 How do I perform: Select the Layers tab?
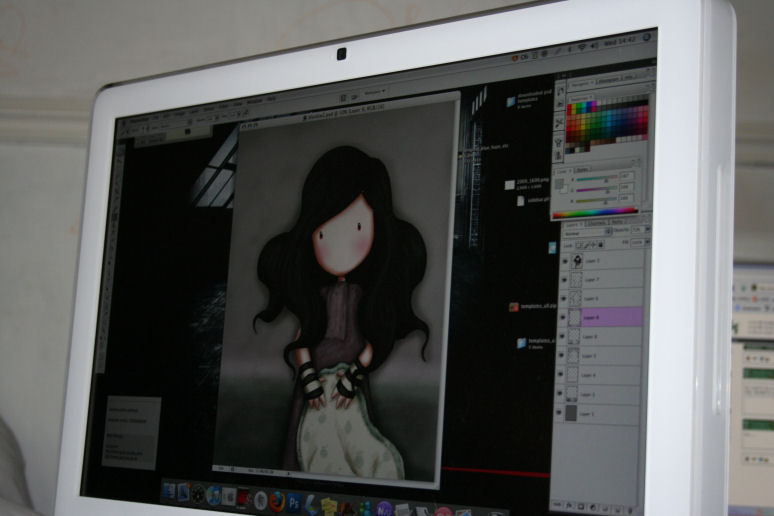click(x=574, y=224)
